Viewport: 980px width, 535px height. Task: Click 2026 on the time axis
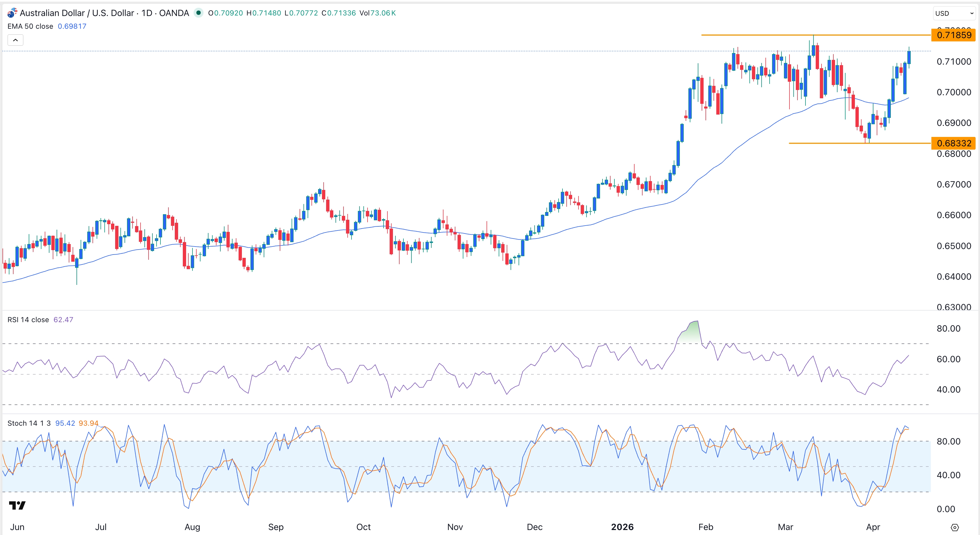coord(623,527)
